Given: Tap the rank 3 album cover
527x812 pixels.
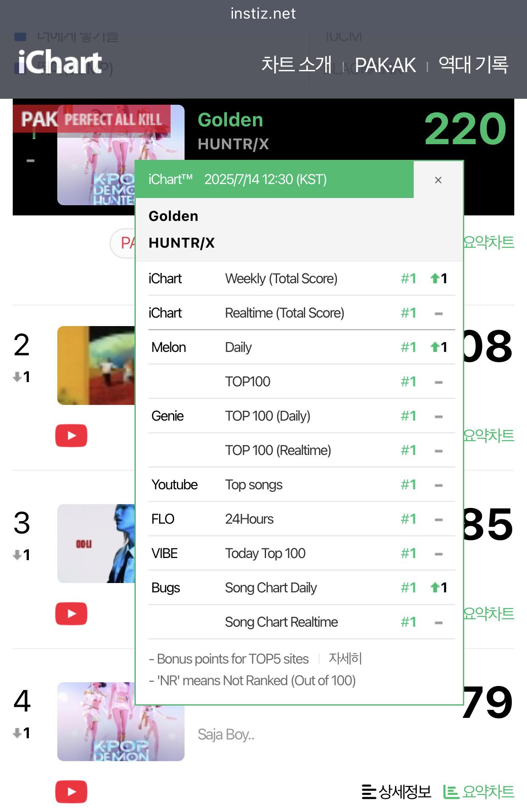Looking at the screenshot, I should click(x=96, y=544).
